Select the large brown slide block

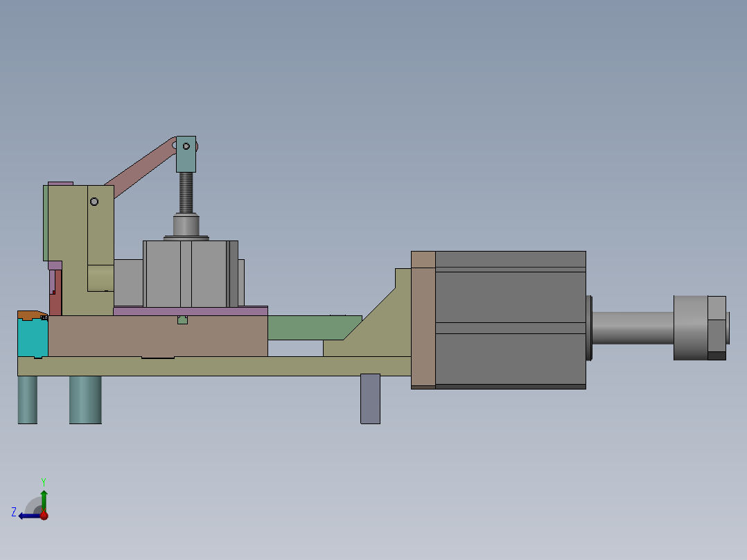(x=158, y=336)
